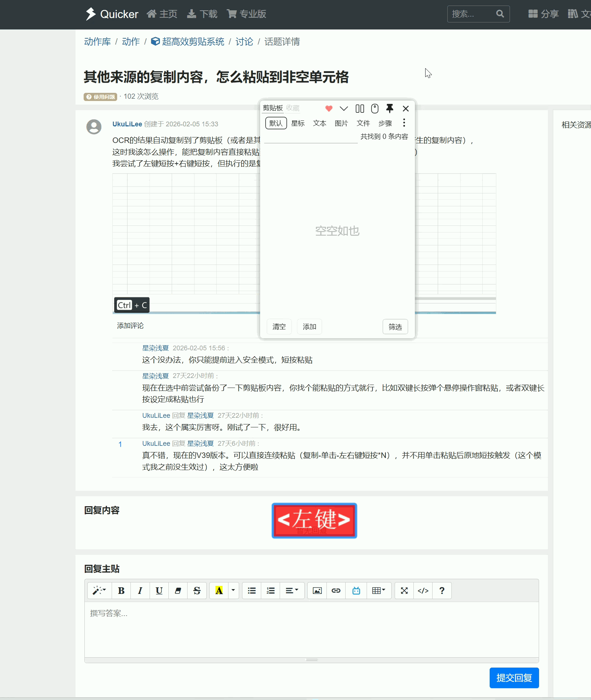Pin the clipboard panel with pushpin icon
This screenshot has width=591, height=700.
tap(389, 108)
